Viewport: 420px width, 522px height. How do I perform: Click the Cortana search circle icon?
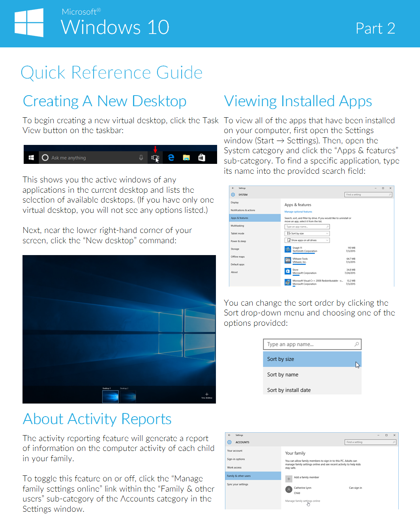click(x=45, y=158)
